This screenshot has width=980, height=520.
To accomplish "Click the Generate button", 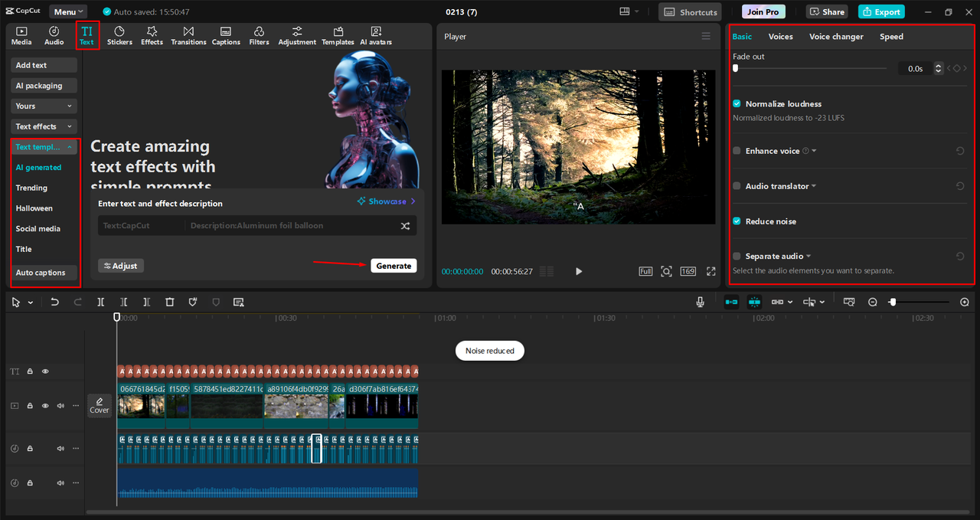I will click(394, 266).
